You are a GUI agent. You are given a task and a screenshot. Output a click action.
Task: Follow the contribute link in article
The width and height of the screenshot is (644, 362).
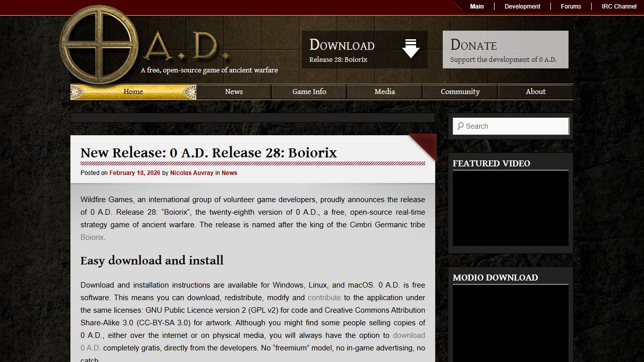[x=325, y=298]
